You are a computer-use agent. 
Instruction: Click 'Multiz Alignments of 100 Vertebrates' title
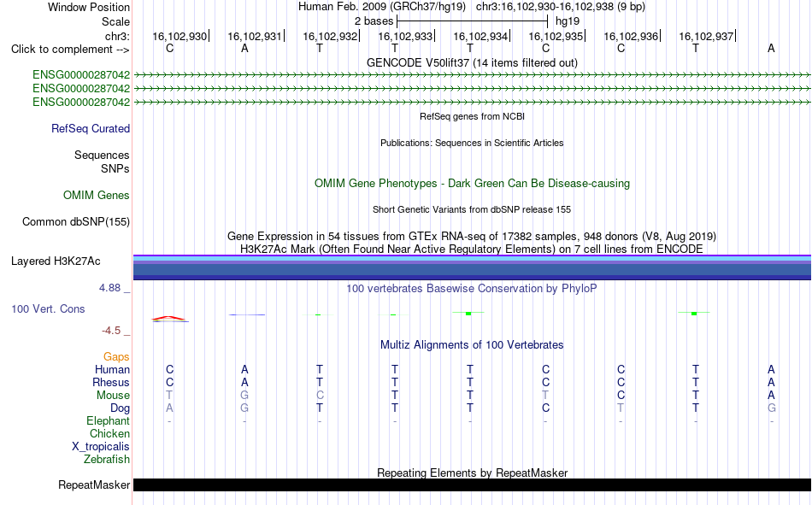472,345
